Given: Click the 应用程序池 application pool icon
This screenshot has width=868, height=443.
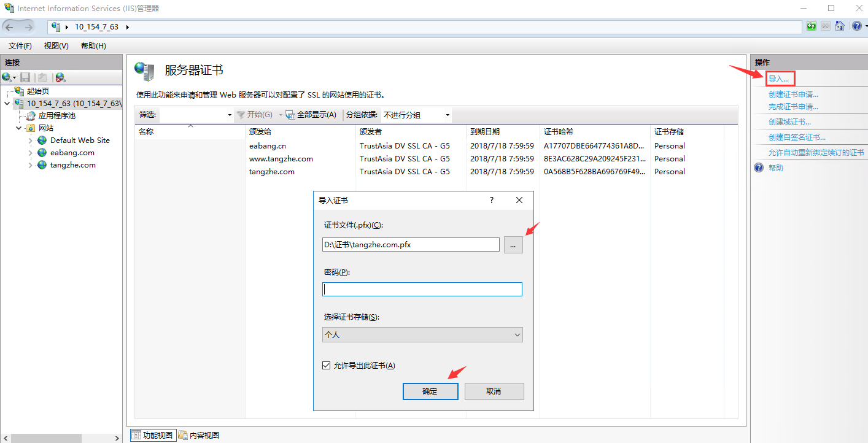Looking at the screenshot, I should coord(31,115).
